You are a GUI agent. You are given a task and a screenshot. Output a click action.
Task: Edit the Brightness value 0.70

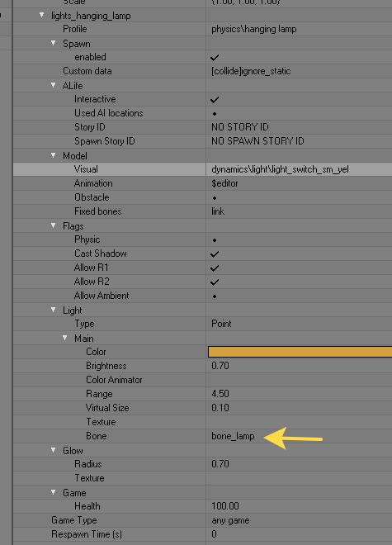coord(220,366)
